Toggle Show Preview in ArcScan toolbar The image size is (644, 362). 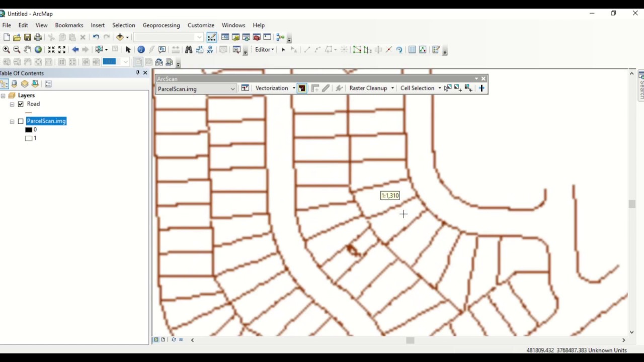pyautogui.click(x=302, y=88)
